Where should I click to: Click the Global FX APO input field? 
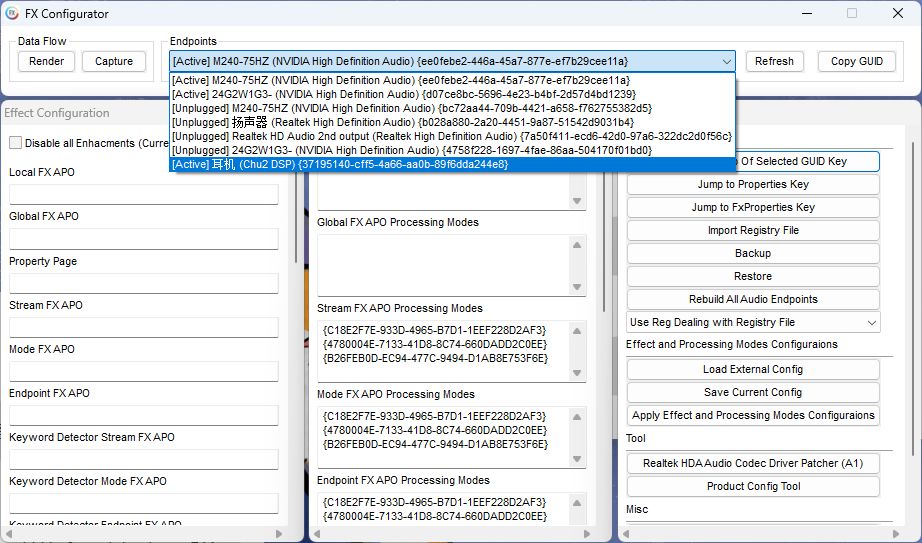[x=144, y=239]
